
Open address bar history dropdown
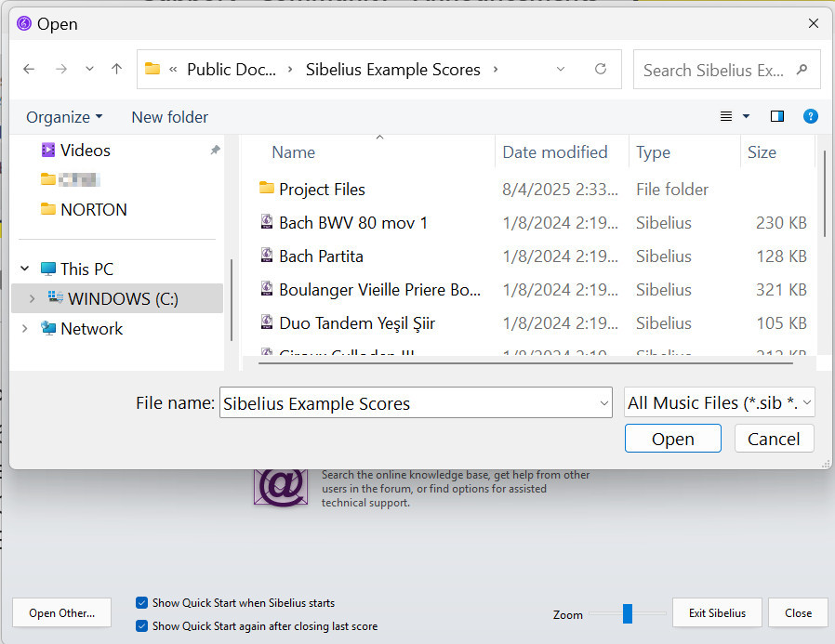tap(560, 69)
